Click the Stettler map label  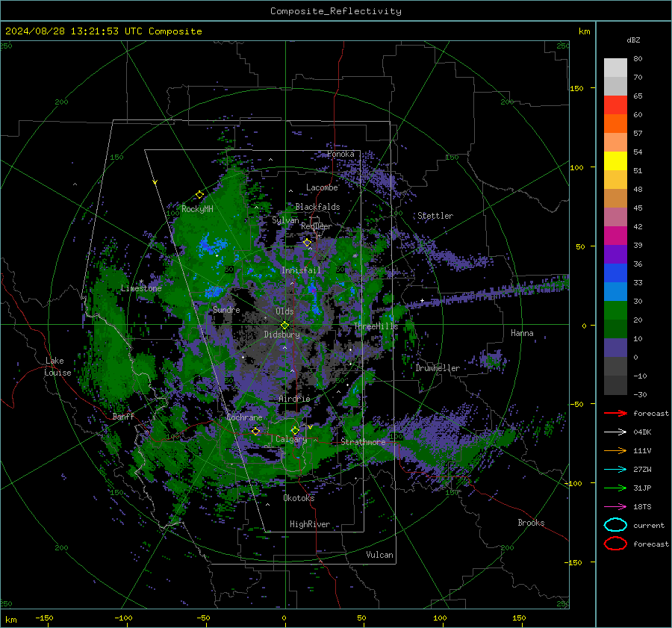pos(435,216)
